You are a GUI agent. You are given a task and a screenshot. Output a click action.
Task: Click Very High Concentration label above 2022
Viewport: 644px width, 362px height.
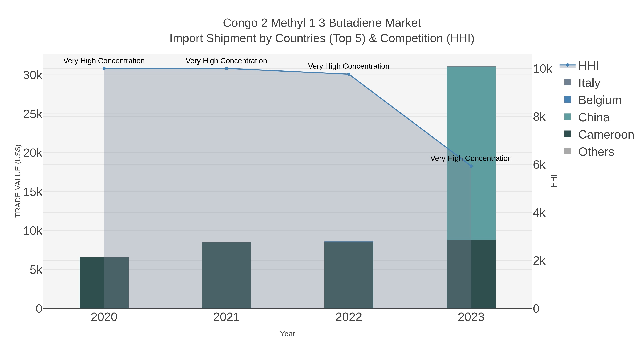tap(349, 66)
